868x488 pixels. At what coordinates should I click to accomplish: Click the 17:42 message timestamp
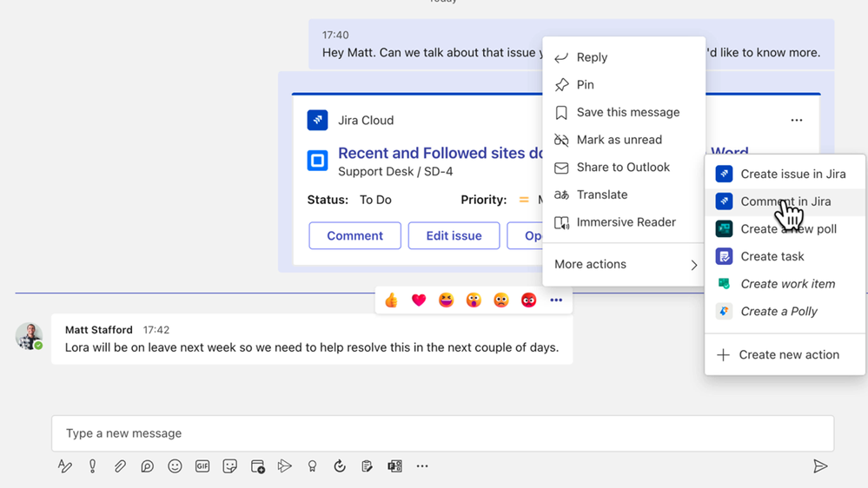156,330
